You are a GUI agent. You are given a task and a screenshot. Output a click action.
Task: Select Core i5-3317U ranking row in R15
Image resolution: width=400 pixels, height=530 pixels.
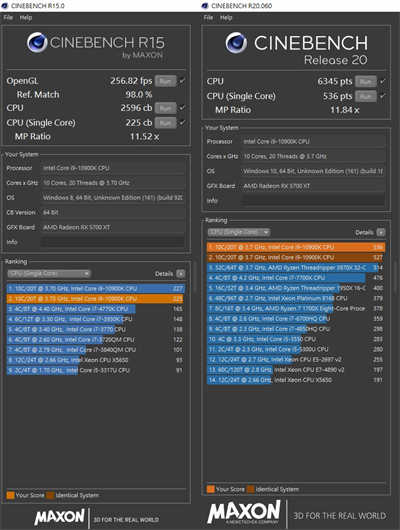click(x=95, y=370)
